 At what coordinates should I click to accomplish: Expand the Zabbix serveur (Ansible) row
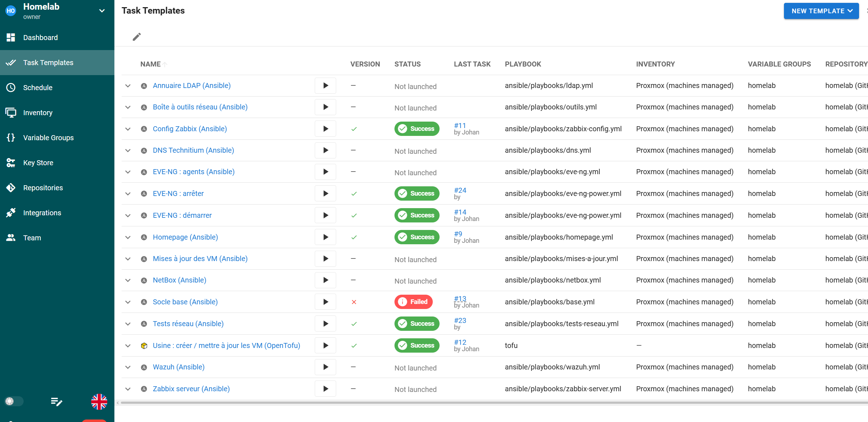coord(128,389)
